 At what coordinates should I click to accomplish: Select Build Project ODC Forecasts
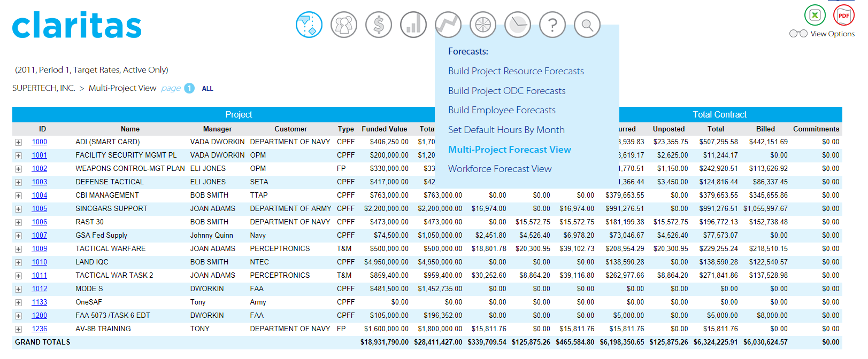[507, 91]
